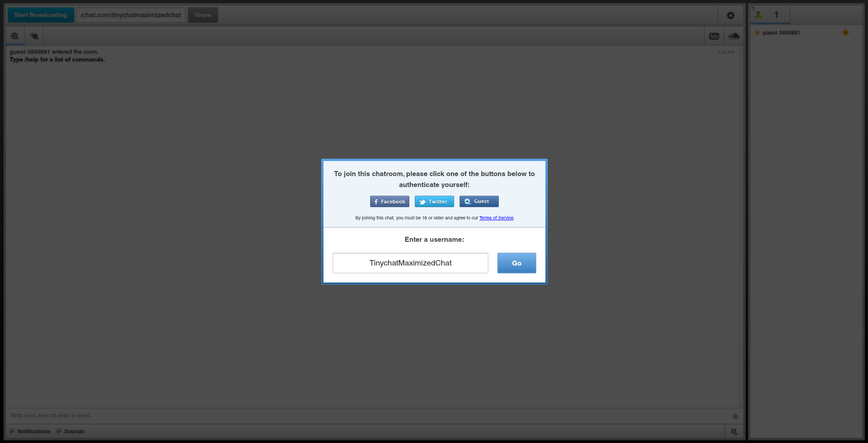Image resolution: width=868 pixels, height=443 pixels.
Task: Toggle the Sounds checkbox
Action: coord(59,431)
